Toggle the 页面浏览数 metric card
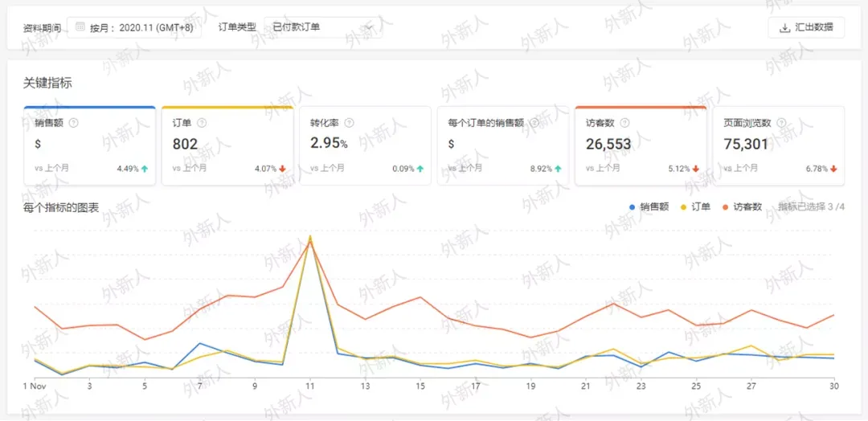Image resolution: width=868 pixels, height=421 pixels. [x=778, y=145]
